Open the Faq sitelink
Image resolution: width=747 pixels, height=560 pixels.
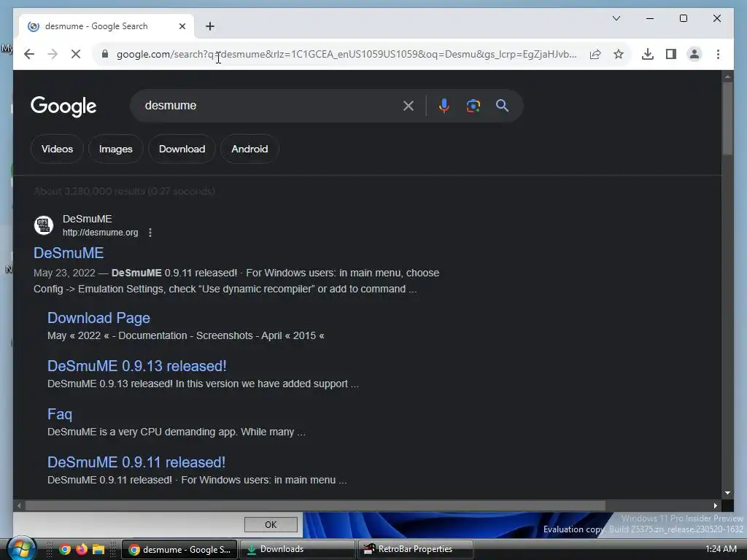click(60, 414)
